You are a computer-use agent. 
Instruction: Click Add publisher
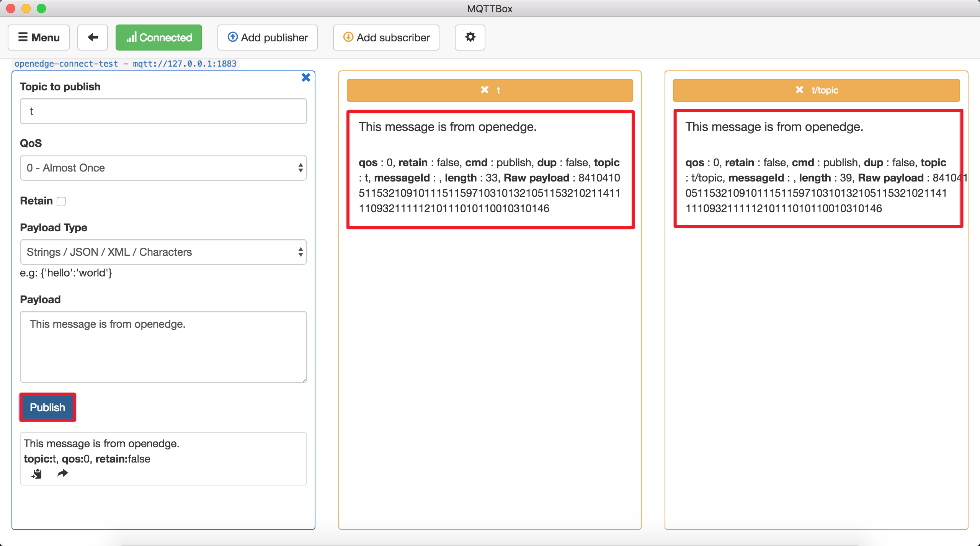[x=268, y=37]
